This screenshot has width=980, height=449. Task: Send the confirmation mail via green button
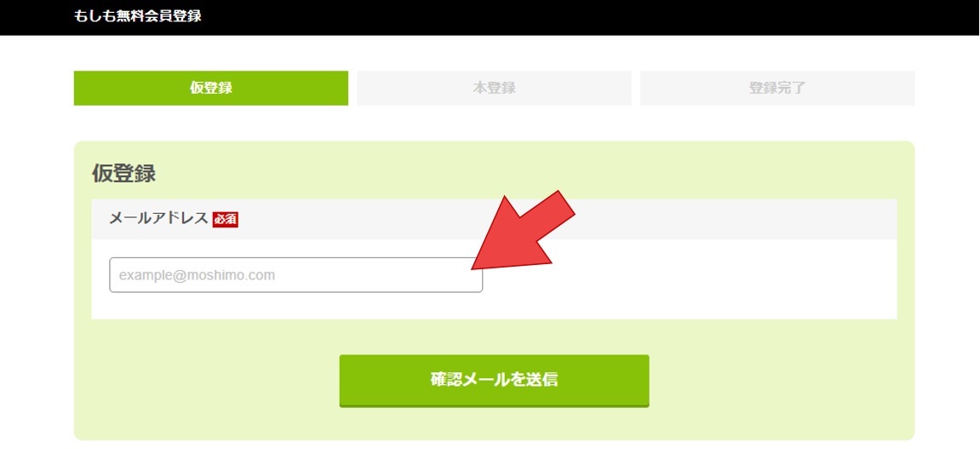click(x=494, y=380)
